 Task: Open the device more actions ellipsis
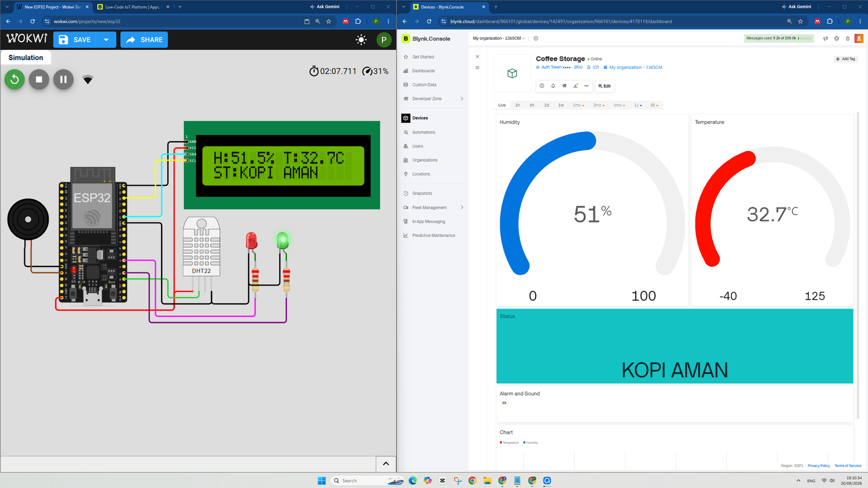pos(586,86)
